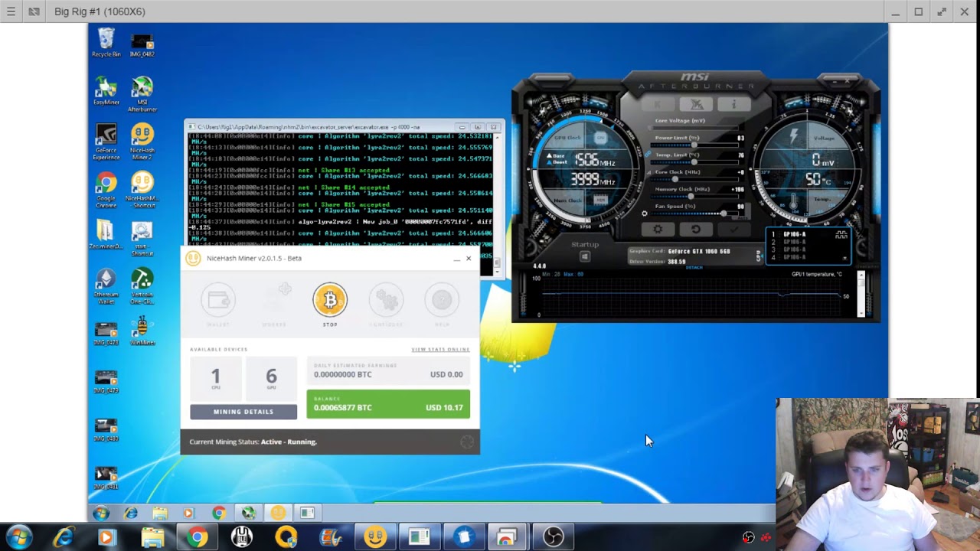Select Google Chrome desktop icon
980x551 pixels.
(106, 190)
